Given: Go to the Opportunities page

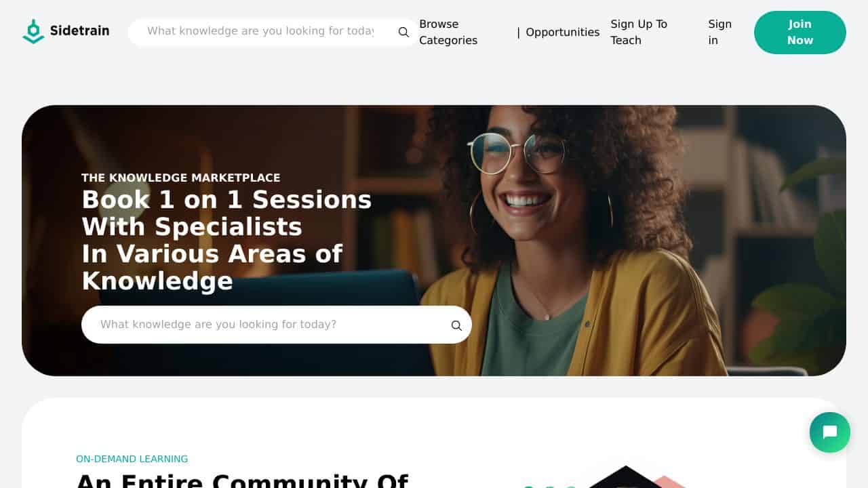Looking at the screenshot, I should [562, 32].
